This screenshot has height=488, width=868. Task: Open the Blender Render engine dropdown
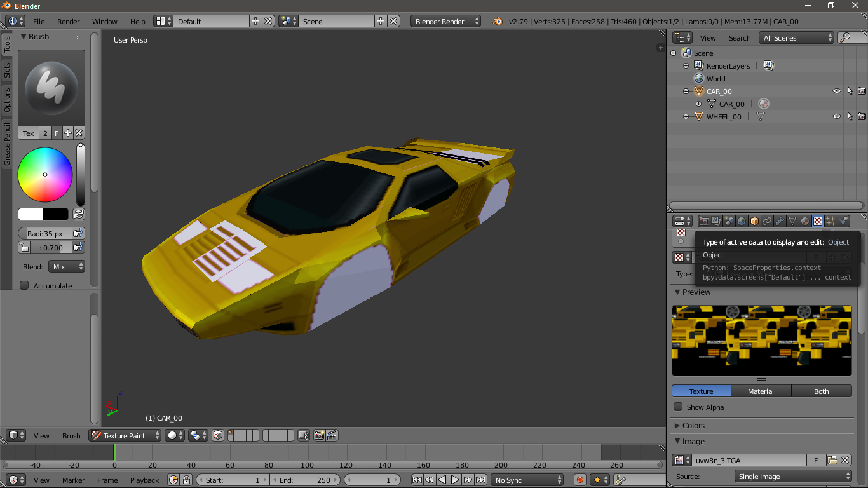coord(446,21)
